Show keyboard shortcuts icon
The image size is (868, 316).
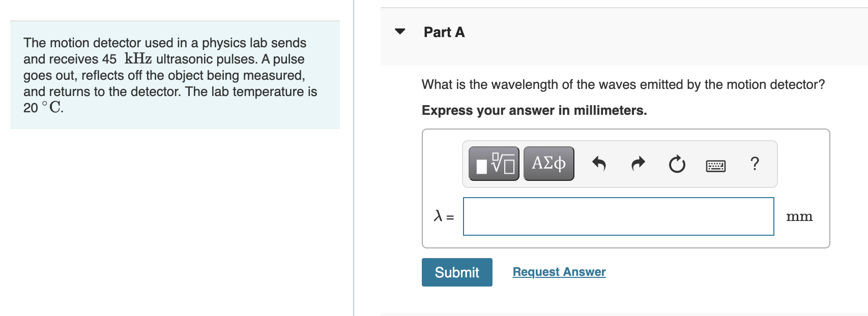click(716, 166)
